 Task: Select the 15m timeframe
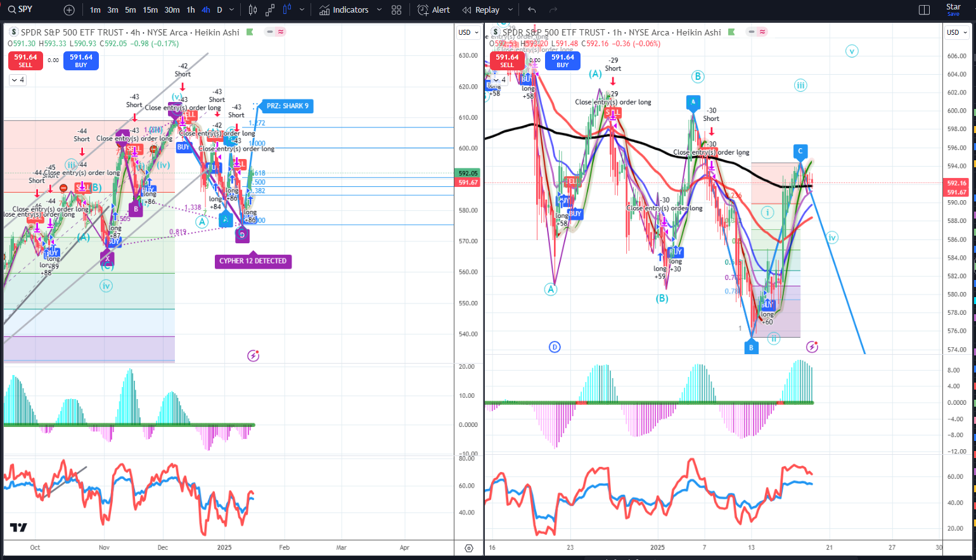point(150,10)
